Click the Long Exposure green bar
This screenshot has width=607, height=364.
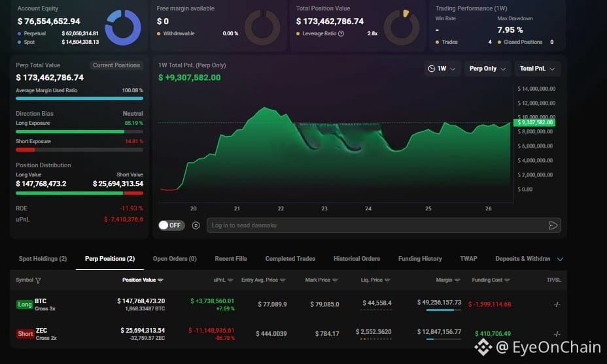tap(70, 131)
